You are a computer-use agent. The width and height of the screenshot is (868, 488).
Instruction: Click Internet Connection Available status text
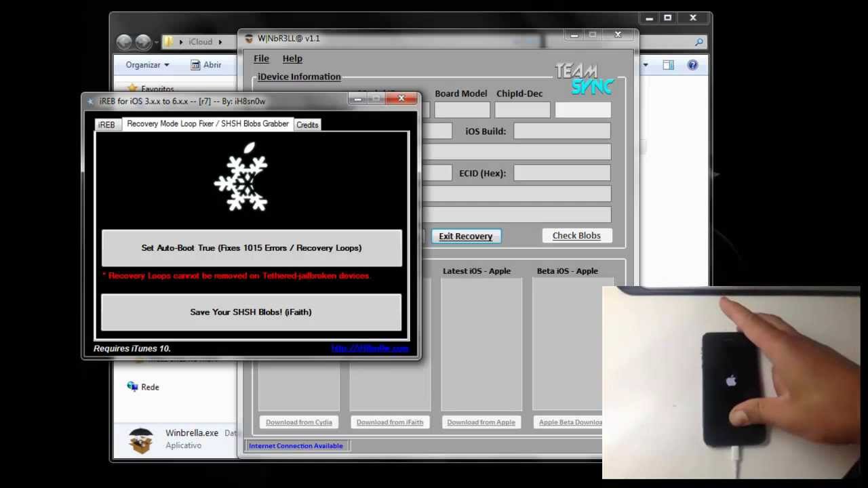[x=296, y=446]
